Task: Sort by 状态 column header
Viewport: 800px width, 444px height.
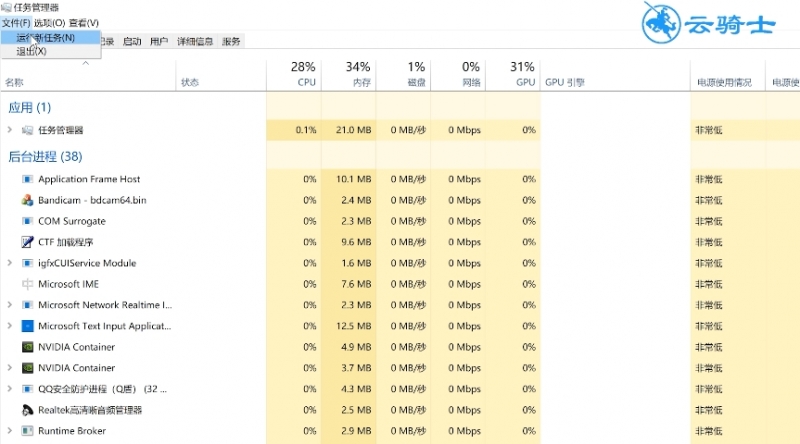Action: (221, 76)
